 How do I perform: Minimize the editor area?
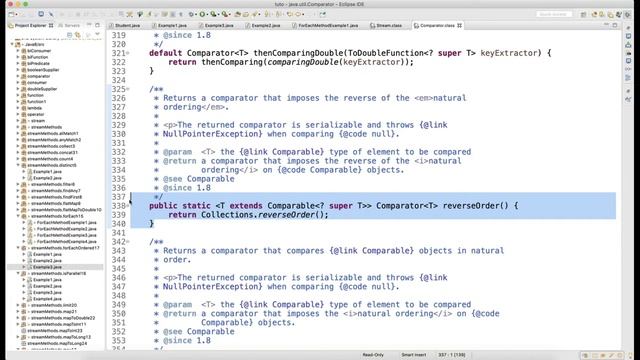tap(606, 25)
